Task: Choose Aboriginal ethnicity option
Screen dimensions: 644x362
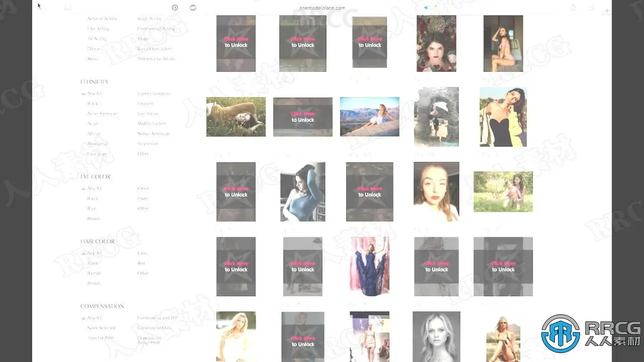Action: tap(98, 144)
